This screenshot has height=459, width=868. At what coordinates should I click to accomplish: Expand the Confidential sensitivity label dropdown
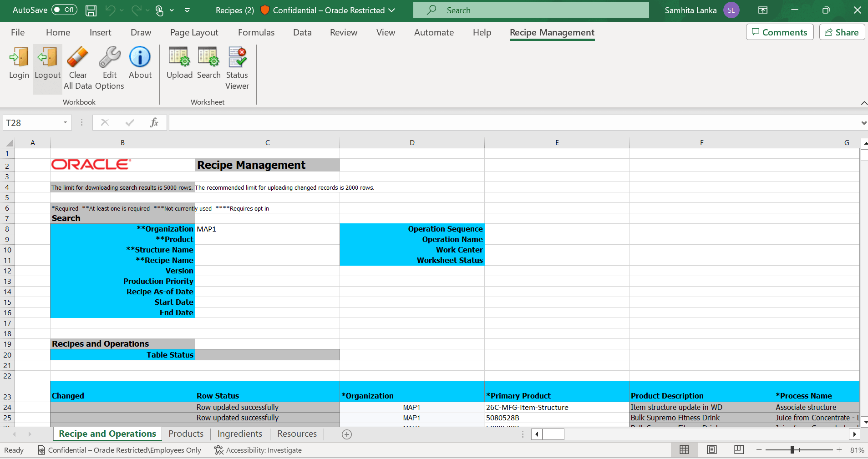click(x=392, y=10)
